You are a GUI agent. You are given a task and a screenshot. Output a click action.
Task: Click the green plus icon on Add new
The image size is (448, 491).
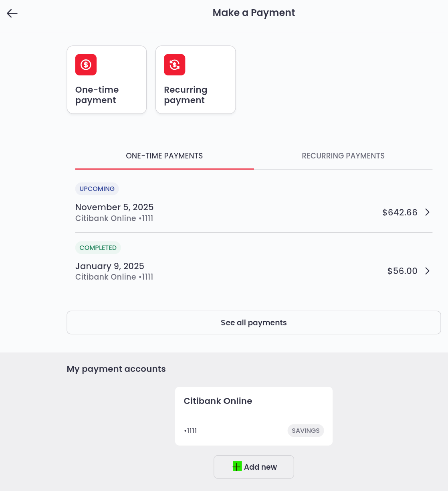click(237, 467)
